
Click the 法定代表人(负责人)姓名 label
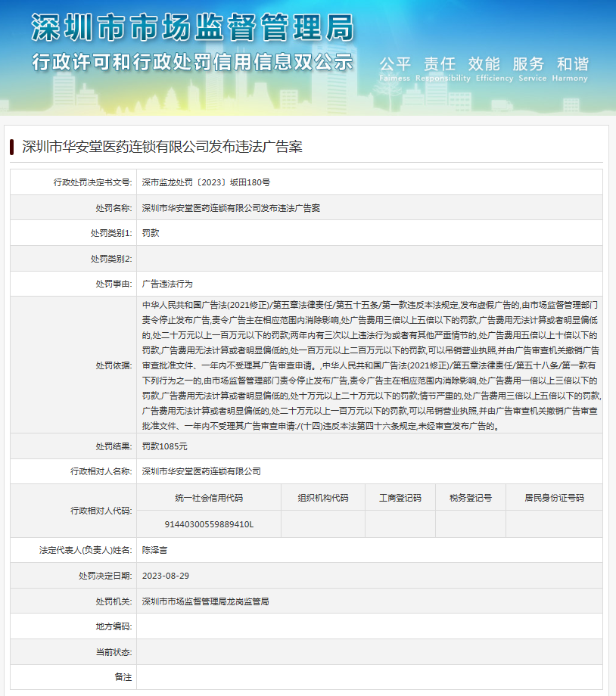click(86, 551)
